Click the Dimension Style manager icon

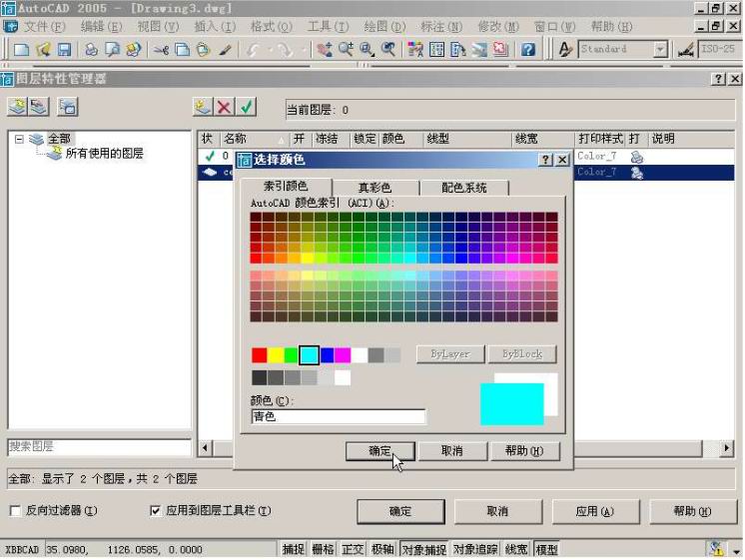(686, 49)
